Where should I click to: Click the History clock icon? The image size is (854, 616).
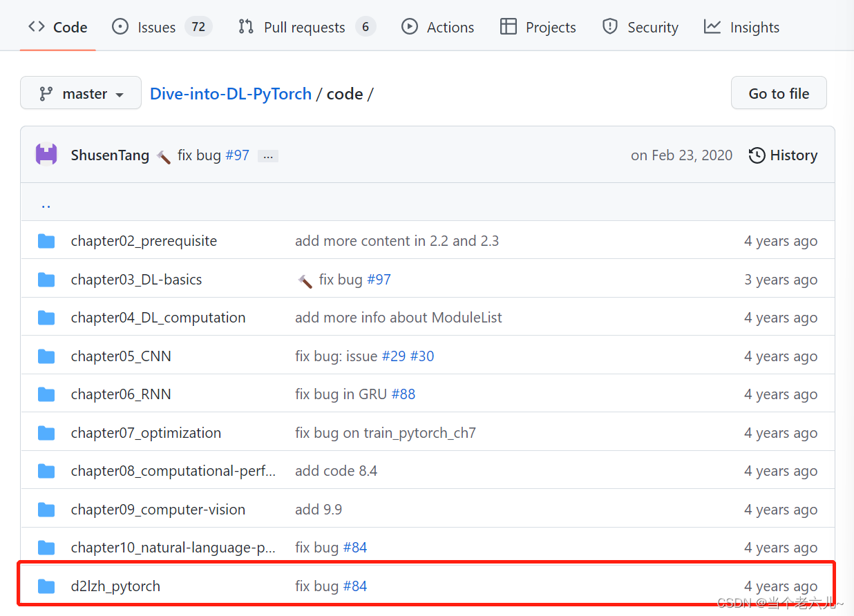[x=757, y=155]
